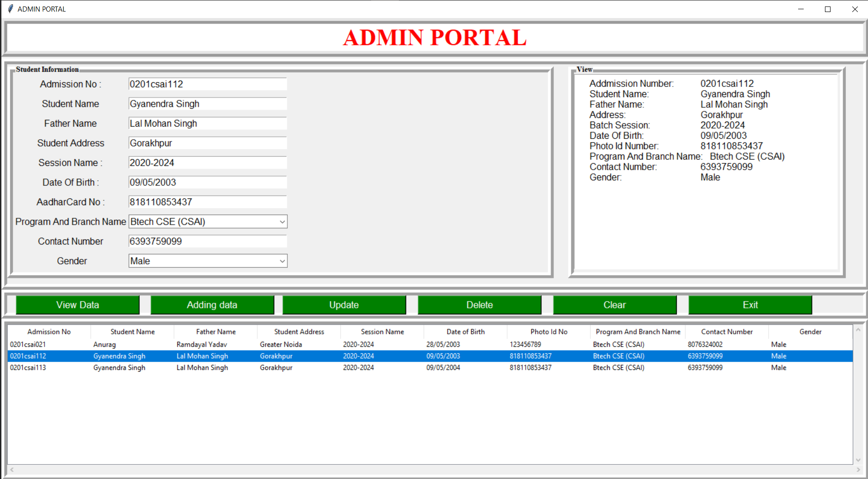Viewport: 868px width, 479px height.
Task: Click the Exit button
Action: 750,305
